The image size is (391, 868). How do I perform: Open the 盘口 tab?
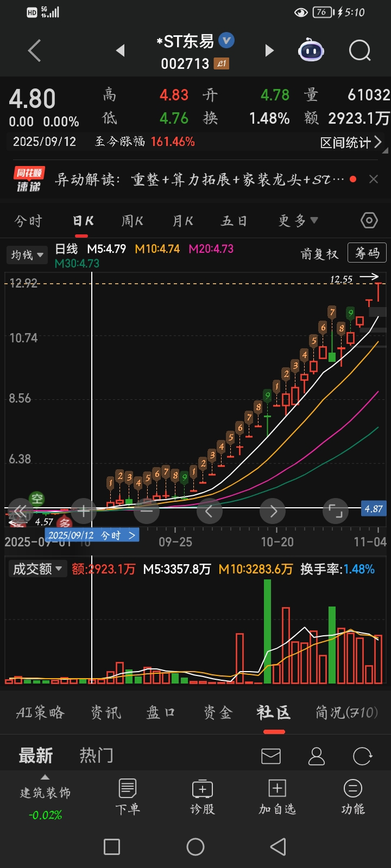[161, 712]
